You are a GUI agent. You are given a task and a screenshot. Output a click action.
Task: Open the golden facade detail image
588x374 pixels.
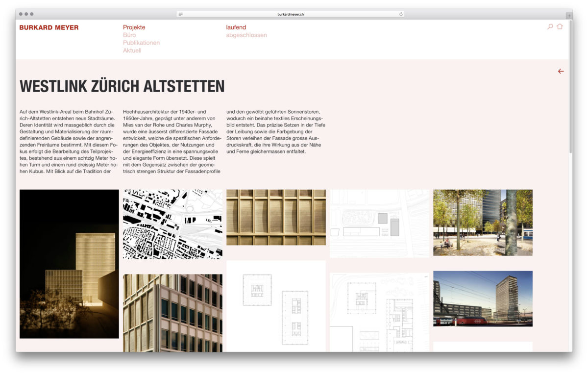276,217
